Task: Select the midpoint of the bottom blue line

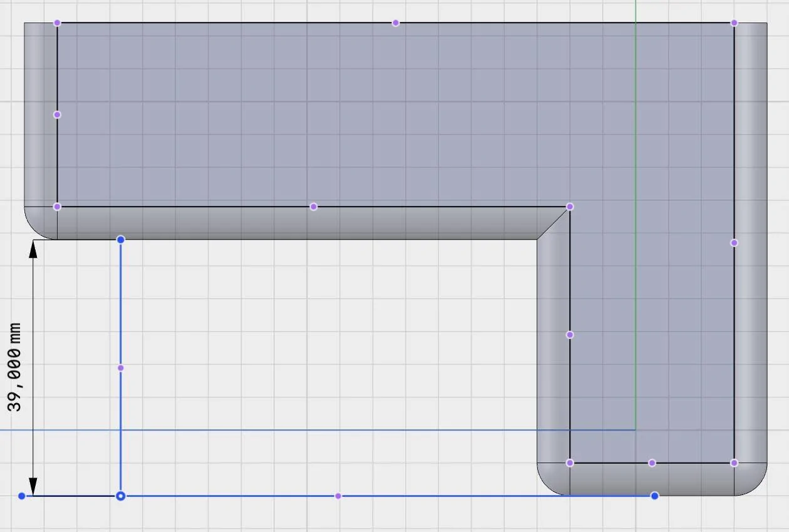Action: [x=337, y=495]
